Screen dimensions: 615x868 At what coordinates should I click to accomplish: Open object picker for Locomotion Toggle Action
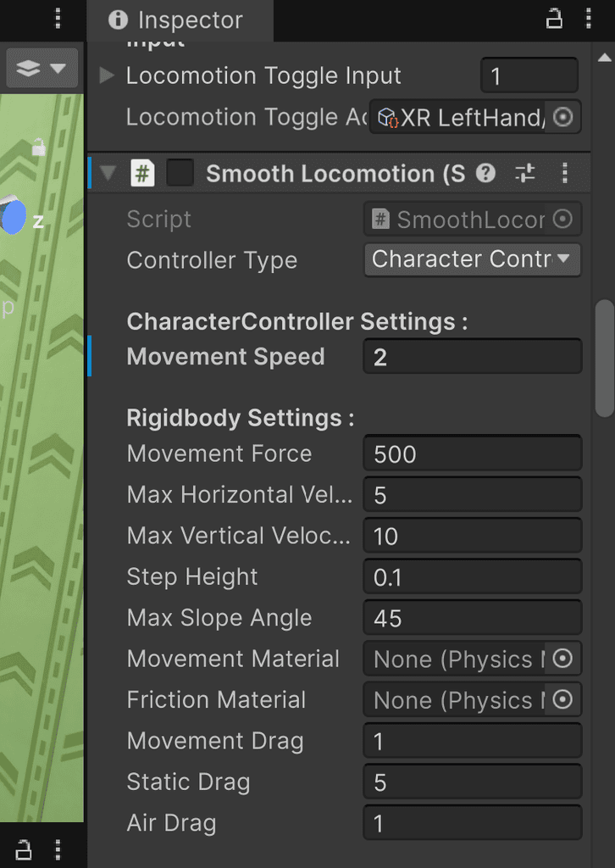563,117
